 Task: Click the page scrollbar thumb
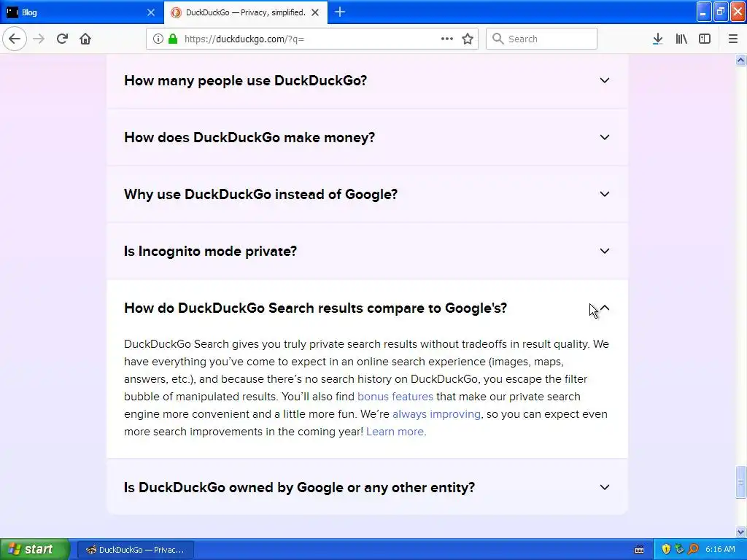741,481
